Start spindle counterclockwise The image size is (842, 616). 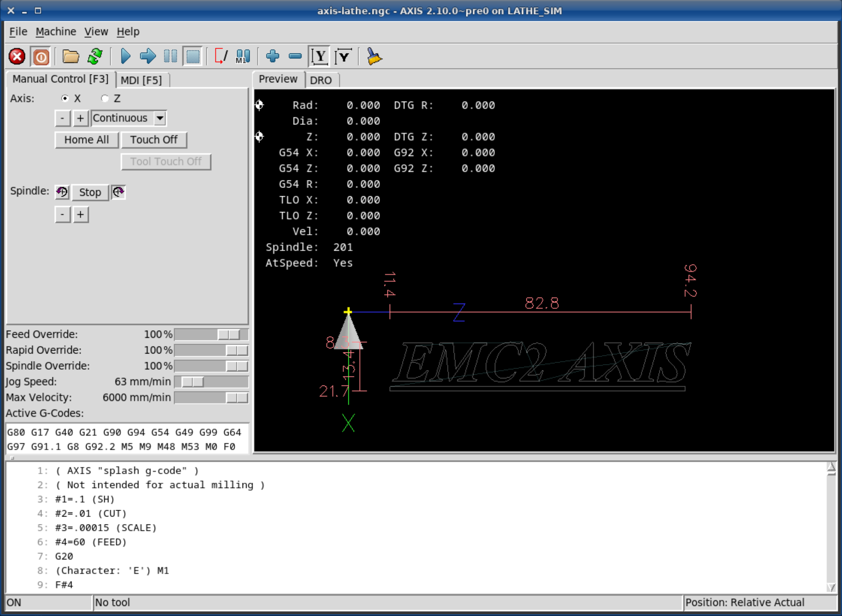[x=62, y=192]
